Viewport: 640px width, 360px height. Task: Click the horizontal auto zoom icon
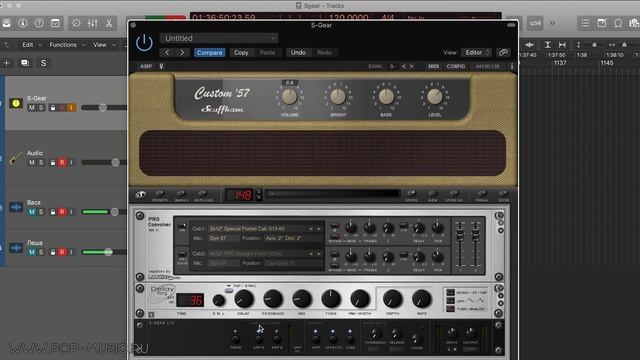[562, 44]
